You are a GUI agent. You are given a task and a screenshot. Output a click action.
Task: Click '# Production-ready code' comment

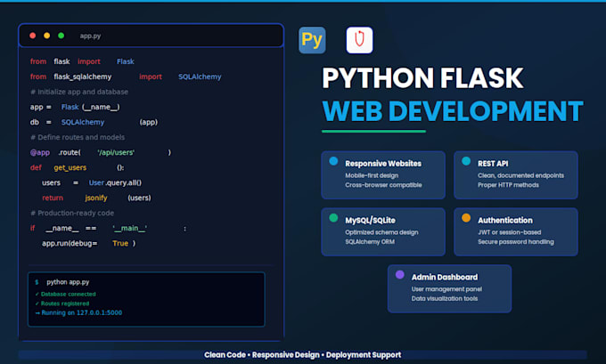click(72, 213)
